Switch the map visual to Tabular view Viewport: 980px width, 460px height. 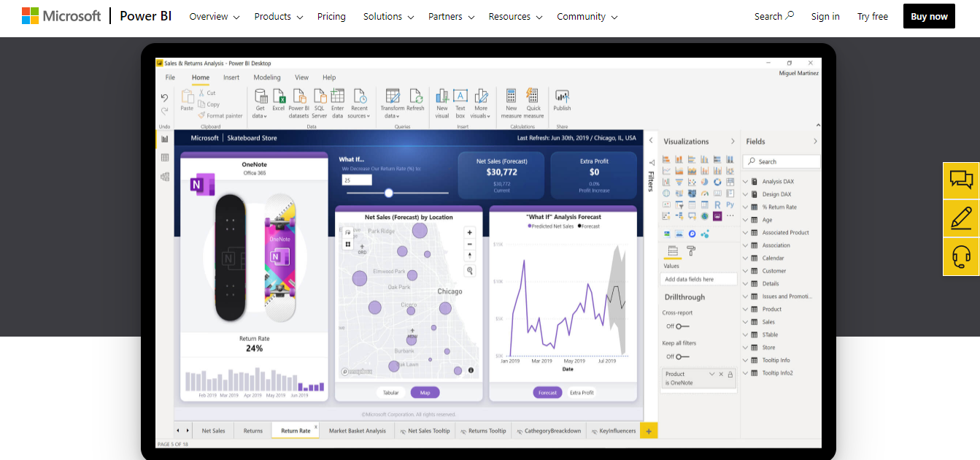pyautogui.click(x=391, y=393)
